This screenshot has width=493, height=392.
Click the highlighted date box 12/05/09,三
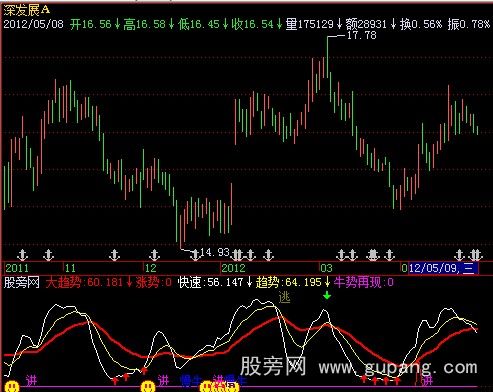[x=443, y=268]
